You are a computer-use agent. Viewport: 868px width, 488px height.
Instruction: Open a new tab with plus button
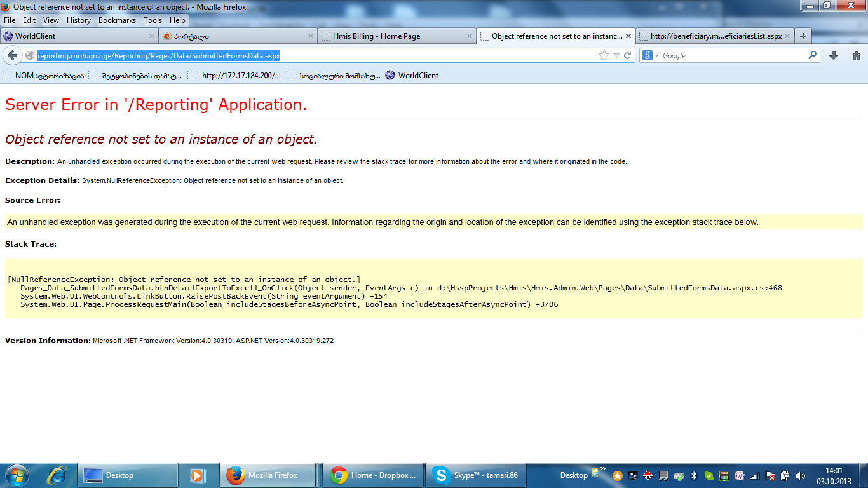coord(803,36)
